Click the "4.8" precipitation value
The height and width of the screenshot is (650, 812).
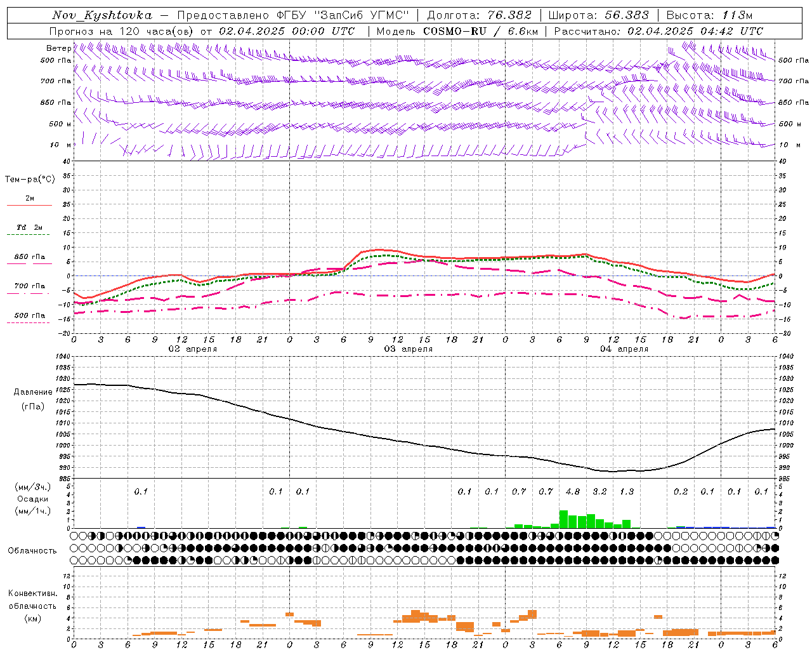(572, 491)
